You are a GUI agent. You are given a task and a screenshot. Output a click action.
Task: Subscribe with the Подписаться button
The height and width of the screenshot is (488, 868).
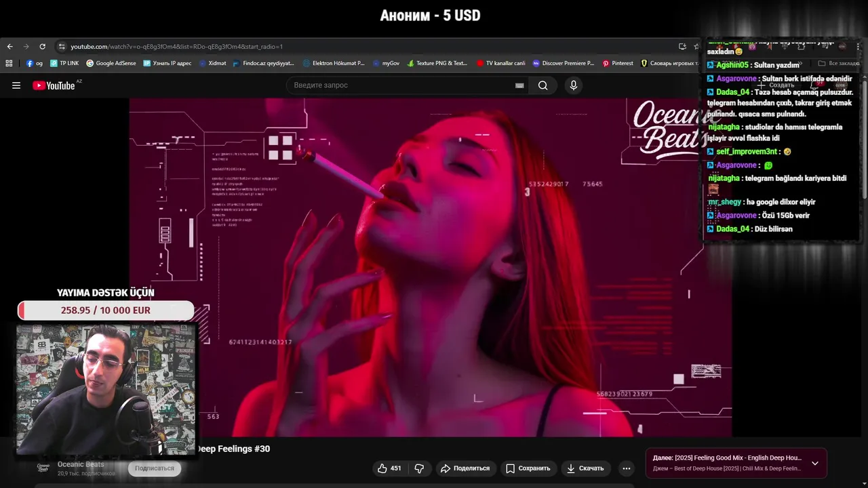[x=154, y=468]
